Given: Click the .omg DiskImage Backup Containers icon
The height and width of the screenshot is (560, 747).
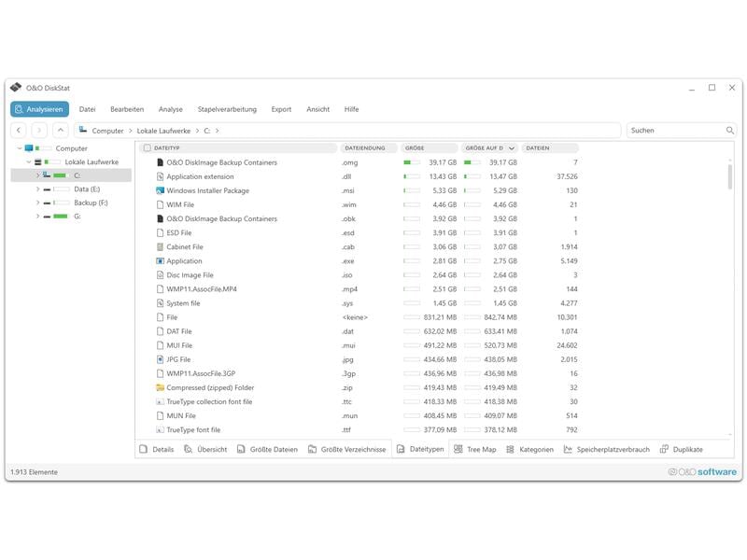Looking at the screenshot, I should (160, 162).
